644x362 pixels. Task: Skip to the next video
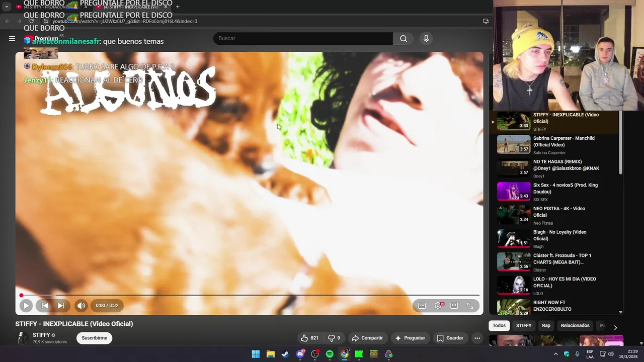[61, 305]
